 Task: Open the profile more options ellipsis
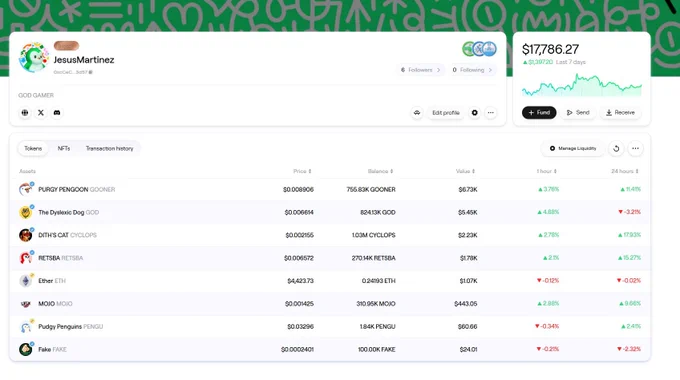point(490,113)
